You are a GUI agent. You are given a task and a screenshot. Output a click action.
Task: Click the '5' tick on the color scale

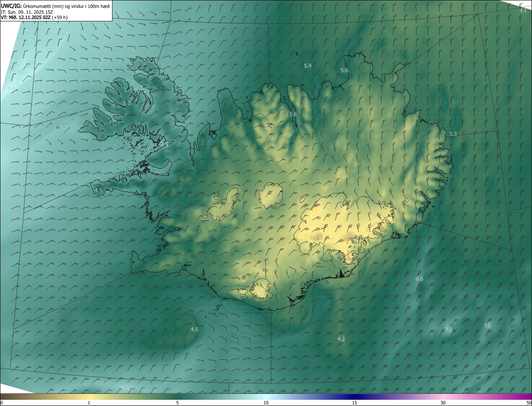(x=177, y=403)
